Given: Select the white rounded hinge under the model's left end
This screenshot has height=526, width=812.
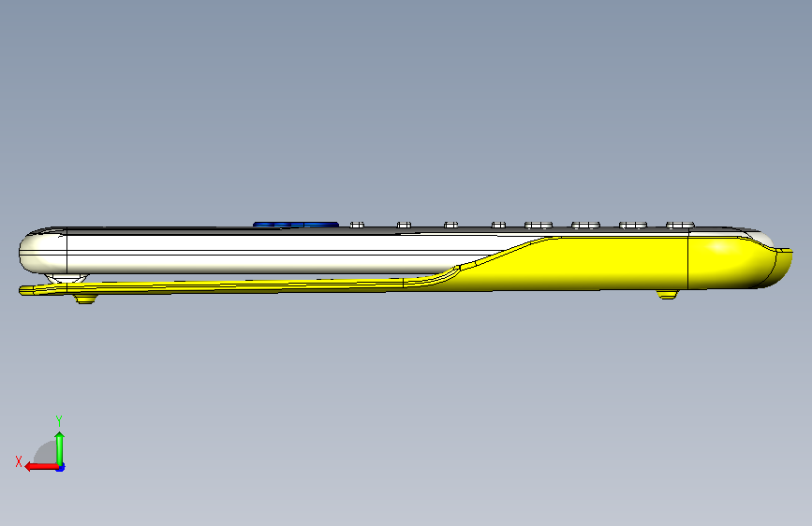Looking at the screenshot, I should pyautogui.click(x=66, y=279).
